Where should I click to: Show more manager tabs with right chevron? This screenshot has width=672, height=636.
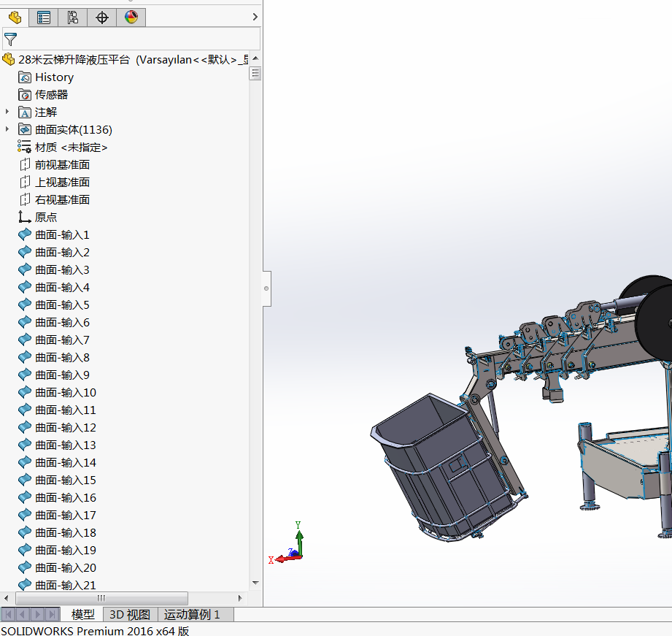(255, 17)
